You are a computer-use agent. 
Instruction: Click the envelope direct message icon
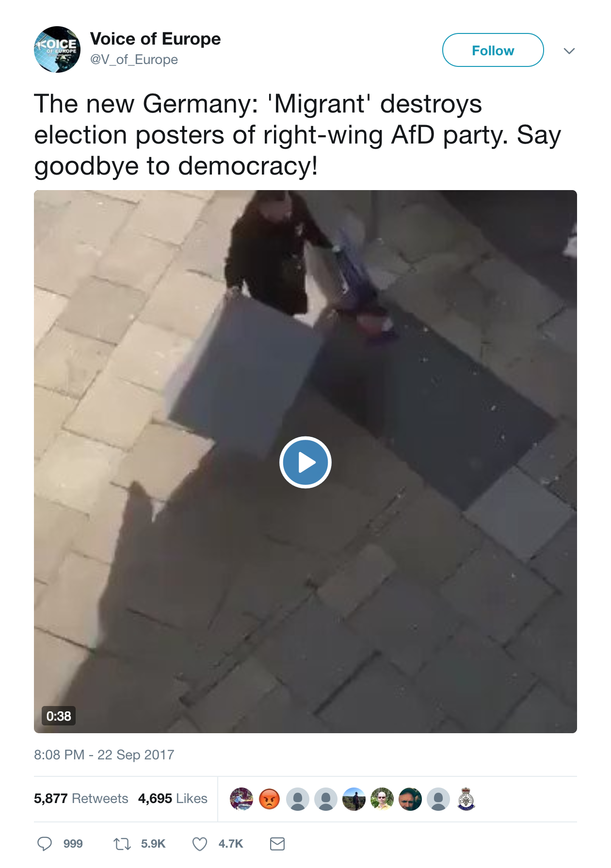tap(277, 844)
